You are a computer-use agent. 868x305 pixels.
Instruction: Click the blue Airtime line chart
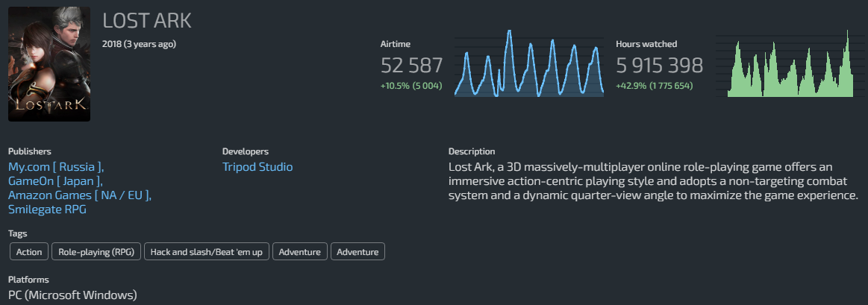[528, 63]
